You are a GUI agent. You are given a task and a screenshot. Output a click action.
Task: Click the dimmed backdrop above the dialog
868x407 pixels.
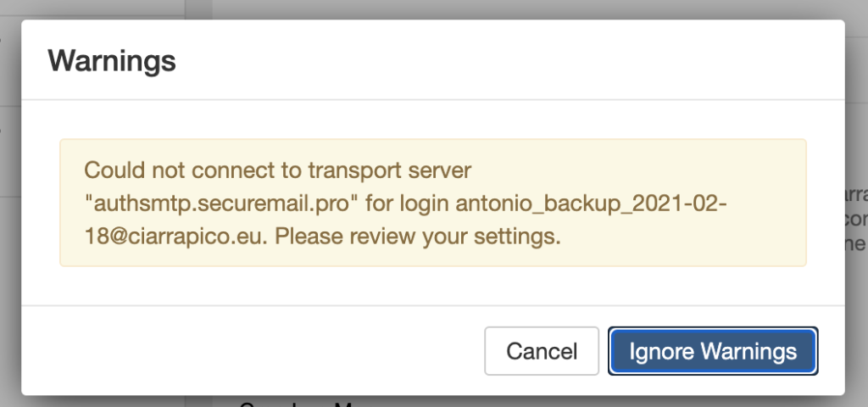(509, 8)
